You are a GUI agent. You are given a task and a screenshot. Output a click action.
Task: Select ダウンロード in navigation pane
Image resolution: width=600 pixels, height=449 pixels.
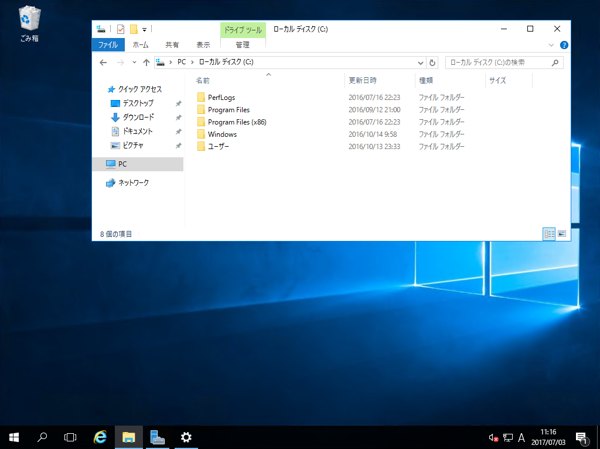click(x=138, y=118)
